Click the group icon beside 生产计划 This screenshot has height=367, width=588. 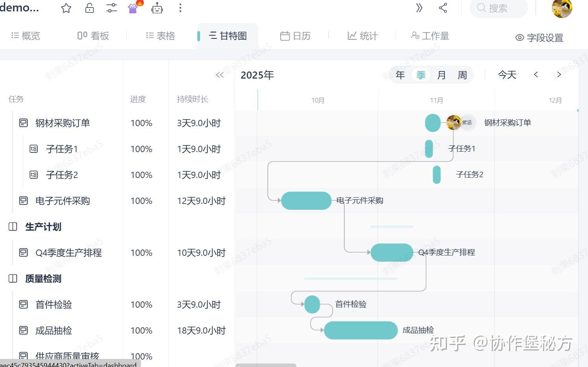click(13, 227)
